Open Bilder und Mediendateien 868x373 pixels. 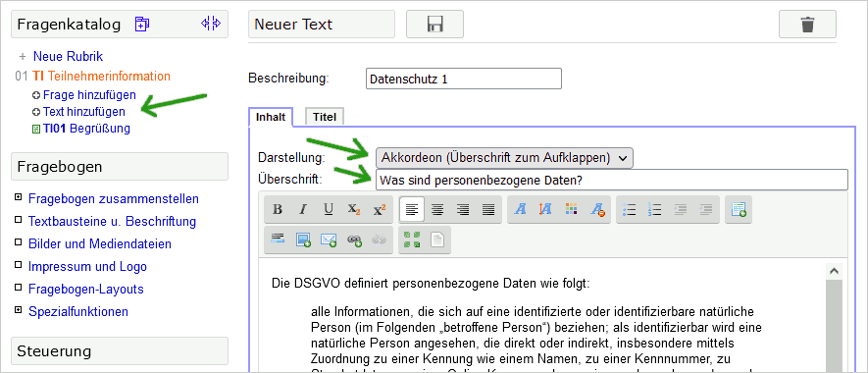point(100,243)
